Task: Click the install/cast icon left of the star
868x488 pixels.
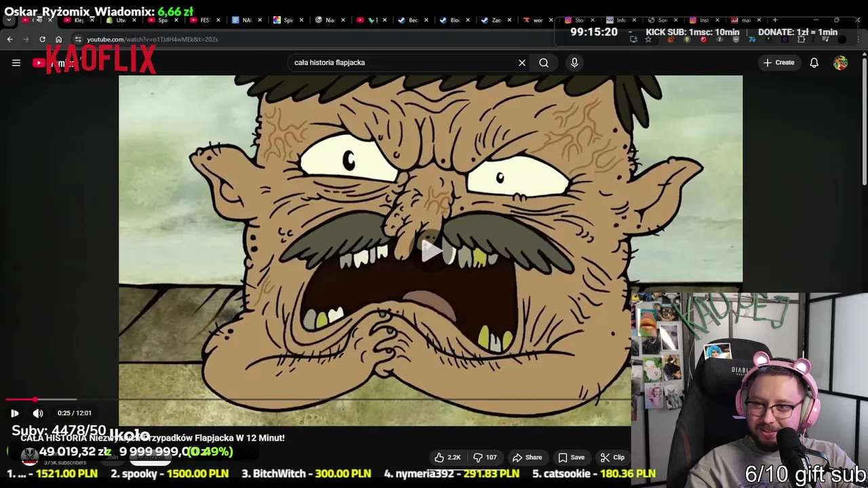Action: tap(633, 39)
